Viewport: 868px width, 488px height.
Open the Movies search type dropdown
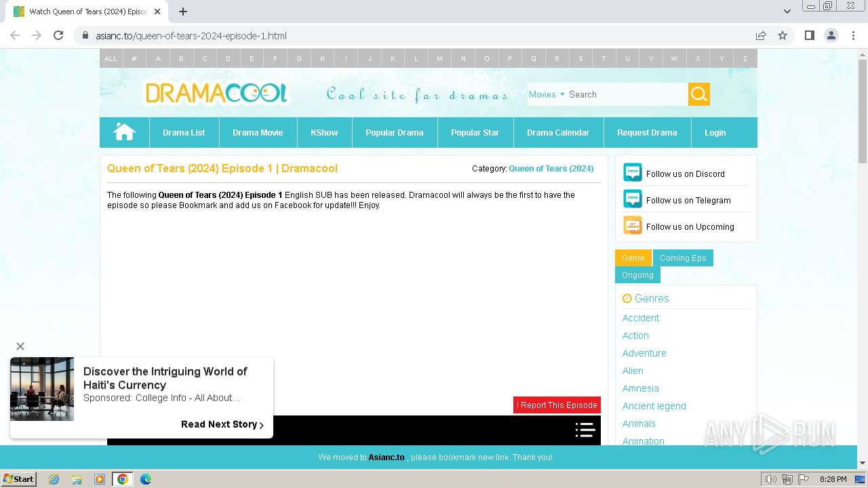pyautogui.click(x=547, y=94)
